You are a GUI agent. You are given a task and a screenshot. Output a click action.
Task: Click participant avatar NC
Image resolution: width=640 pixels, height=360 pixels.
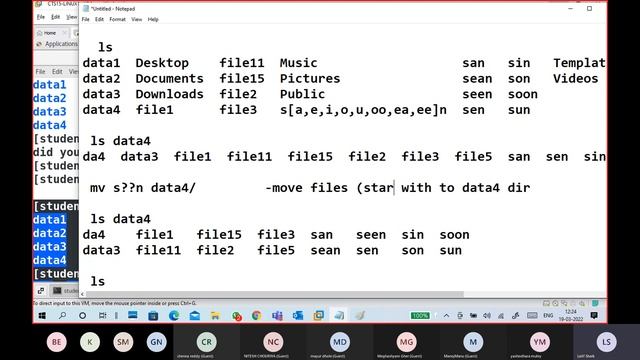coord(273,342)
